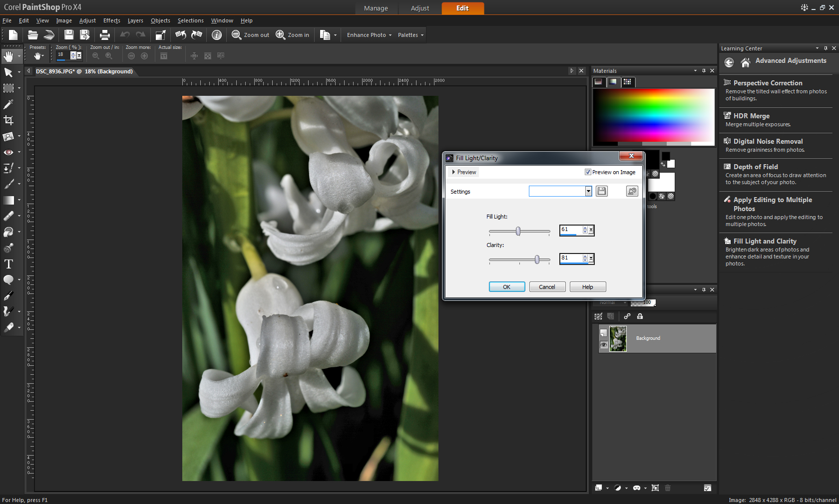Click the Open file folder icon
Screen dimensions: 839x504
(x=33, y=35)
